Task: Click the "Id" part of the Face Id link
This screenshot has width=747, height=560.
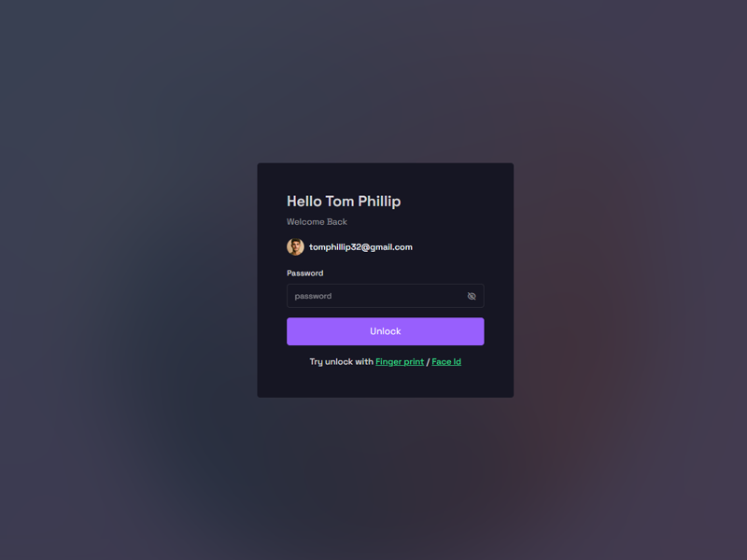Action: pos(457,362)
